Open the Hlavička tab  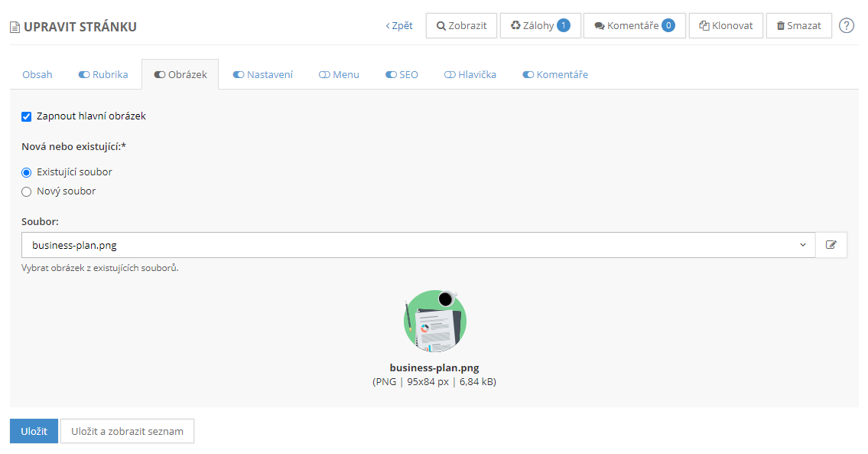[x=470, y=75]
